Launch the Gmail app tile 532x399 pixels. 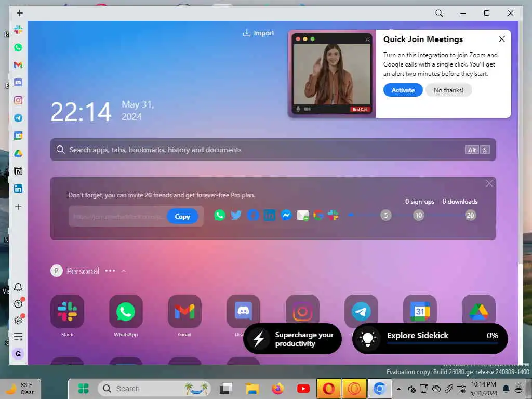pos(184,312)
